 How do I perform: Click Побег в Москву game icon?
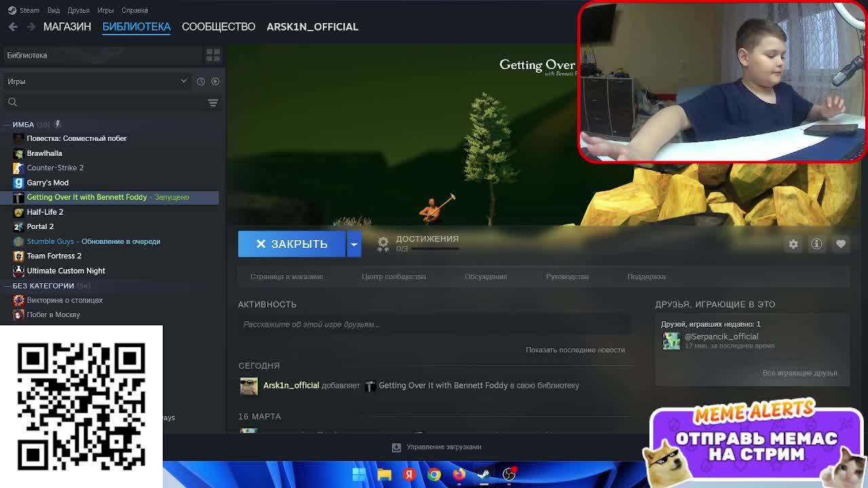(18, 314)
